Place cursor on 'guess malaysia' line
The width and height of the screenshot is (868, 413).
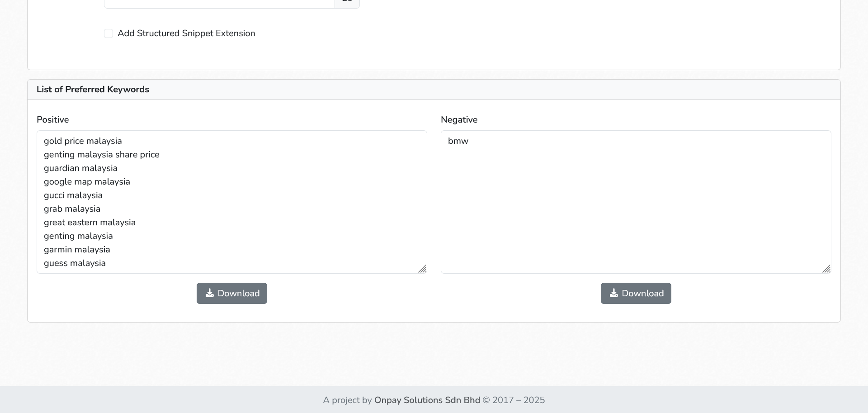[75, 263]
